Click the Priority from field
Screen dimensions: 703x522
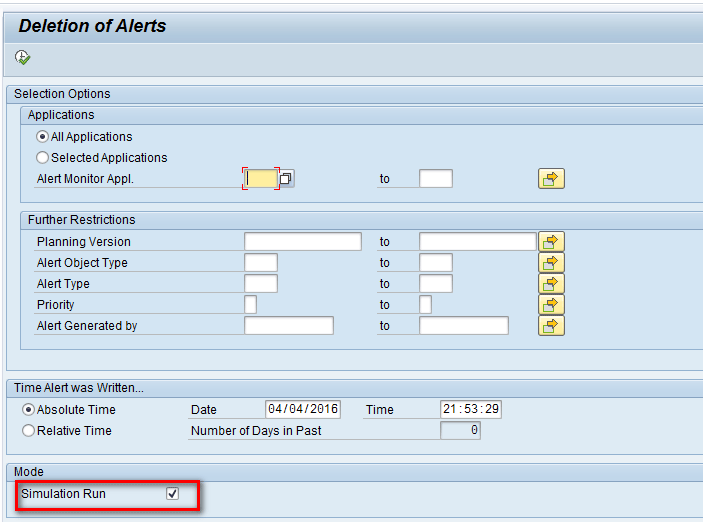tap(251, 304)
